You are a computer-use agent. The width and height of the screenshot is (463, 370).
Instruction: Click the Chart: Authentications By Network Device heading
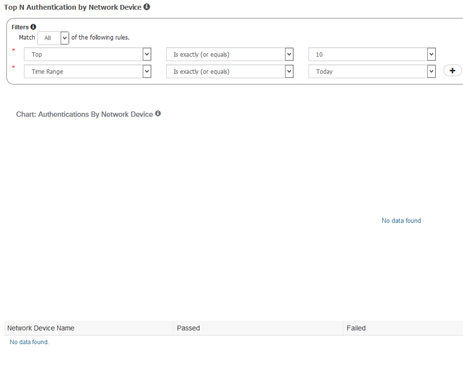point(84,114)
